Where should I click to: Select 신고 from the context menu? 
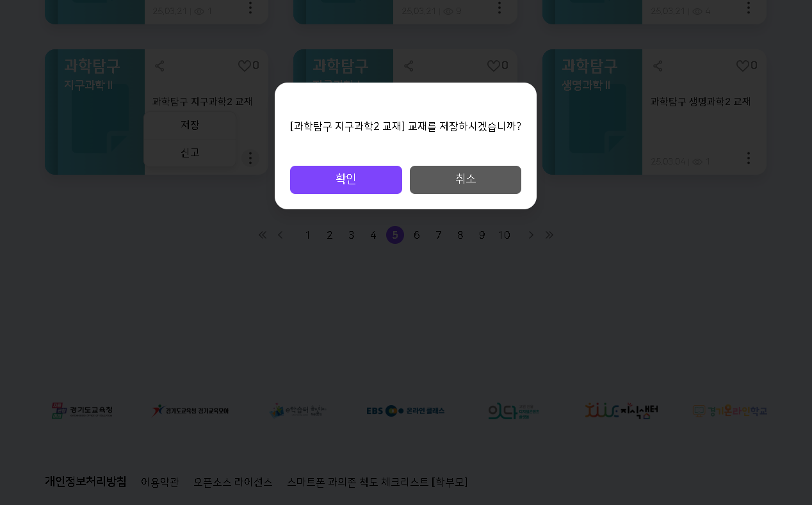pyautogui.click(x=190, y=153)
